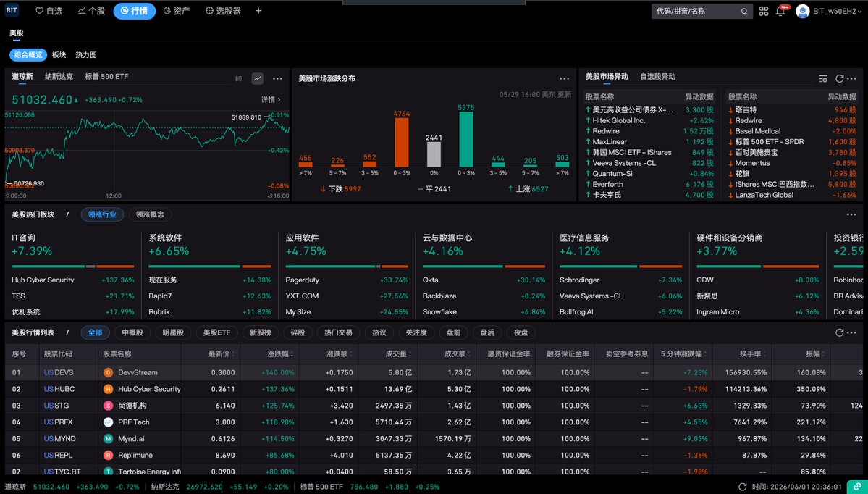
Task: Select the 纳斯达克 index tab
Action: (59, 77)
